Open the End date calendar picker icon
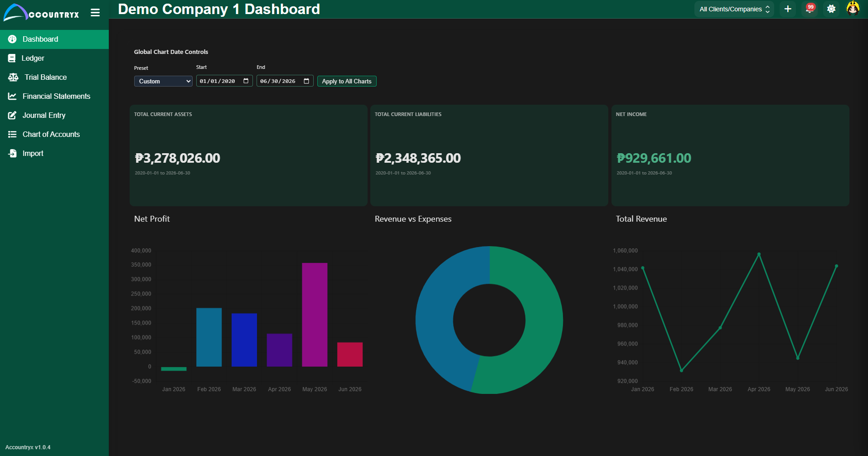 tap(306, 81)
